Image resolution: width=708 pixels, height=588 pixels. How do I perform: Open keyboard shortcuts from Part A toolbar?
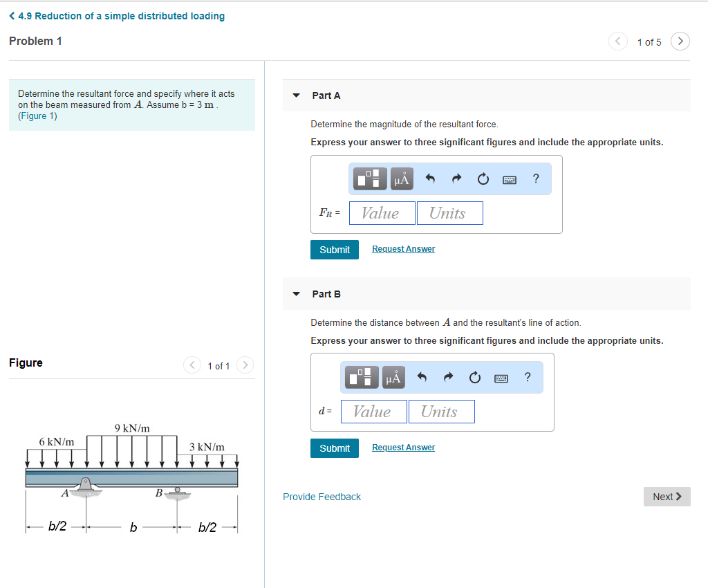pos(510,178)
